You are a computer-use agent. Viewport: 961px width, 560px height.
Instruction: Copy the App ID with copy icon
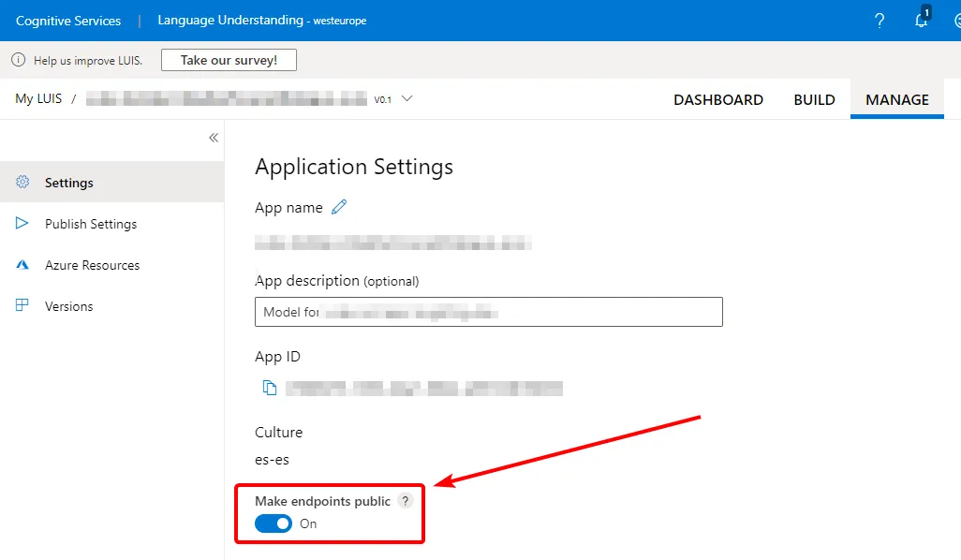pyautogui.click(x=270, y=388)
